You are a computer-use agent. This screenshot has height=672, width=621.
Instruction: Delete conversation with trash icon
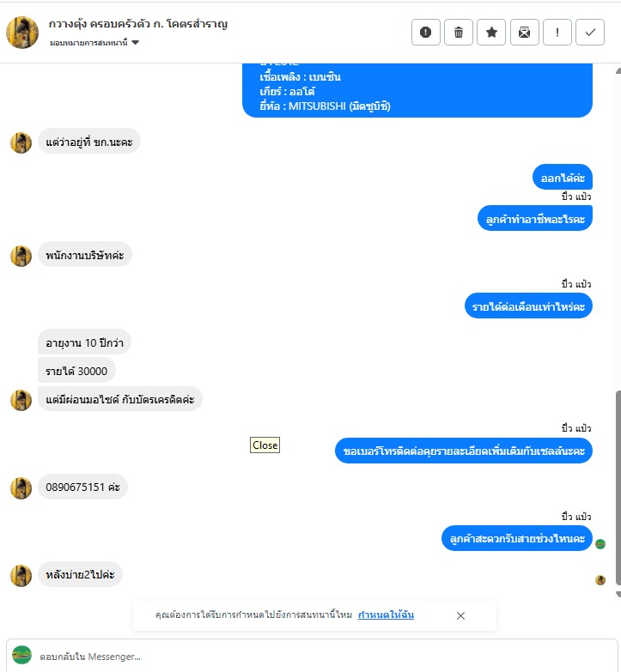(x=459, y=32)
